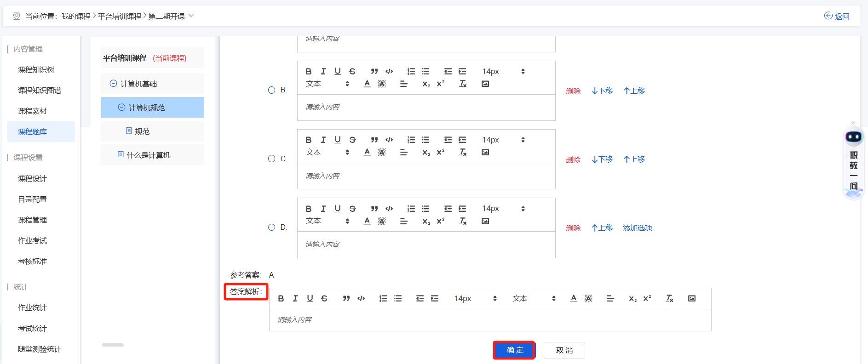Screen dimensions: 868x364
Task: Select option C radio button
Action: click(272, 159)
